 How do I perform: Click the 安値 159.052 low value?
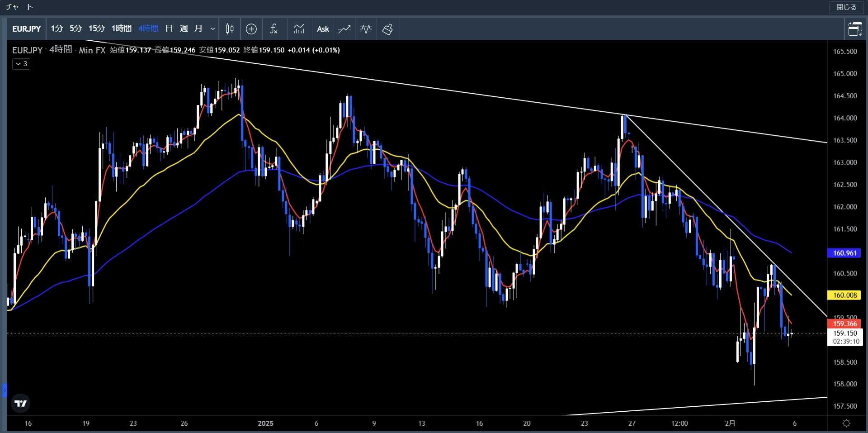(x=219, y=50)
